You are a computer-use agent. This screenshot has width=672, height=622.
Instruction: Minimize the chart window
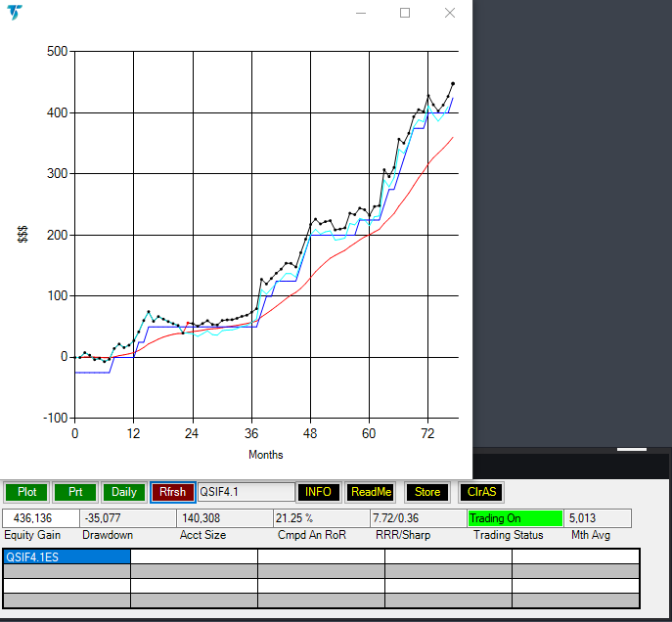click(x=360, y=13)
